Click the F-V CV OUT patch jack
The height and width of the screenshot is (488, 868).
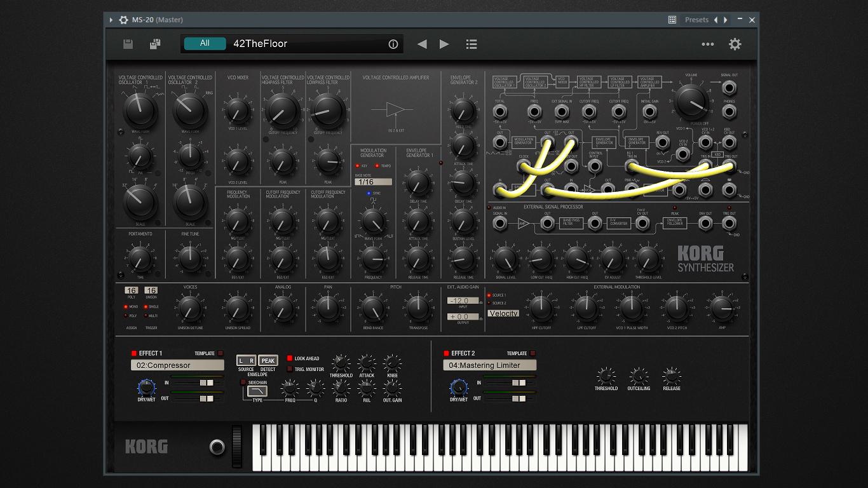[x=643, y=223]
